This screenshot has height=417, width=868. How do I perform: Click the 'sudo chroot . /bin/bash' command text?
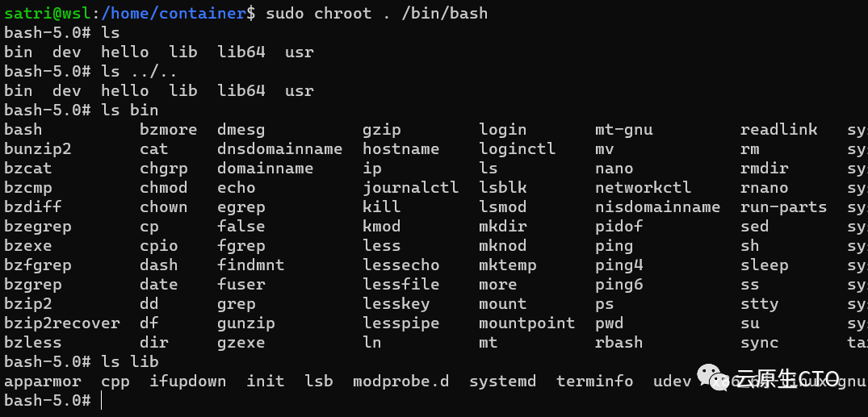point(376,13)
